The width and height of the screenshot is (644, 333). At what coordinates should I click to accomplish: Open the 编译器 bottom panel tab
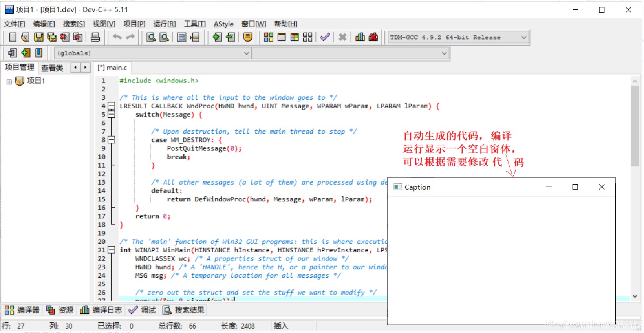coord(22,310)
